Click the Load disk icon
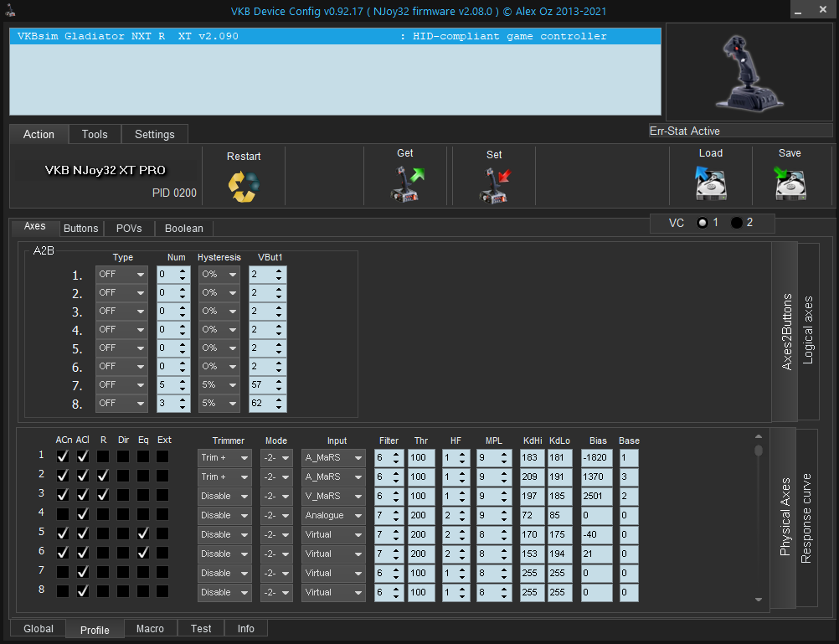Screen dimensions: 839x644 711,183
